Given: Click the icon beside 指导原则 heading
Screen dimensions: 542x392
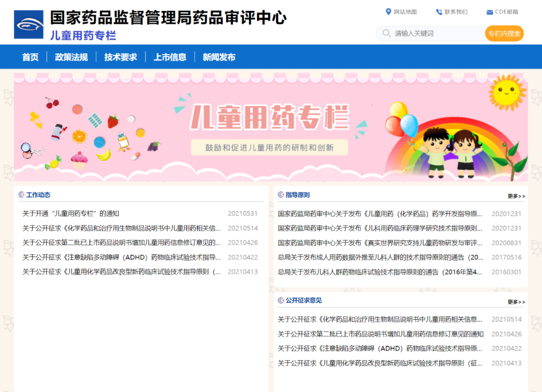Looking at the screenshot, I should pyautogui.click(x=281, y=195).
